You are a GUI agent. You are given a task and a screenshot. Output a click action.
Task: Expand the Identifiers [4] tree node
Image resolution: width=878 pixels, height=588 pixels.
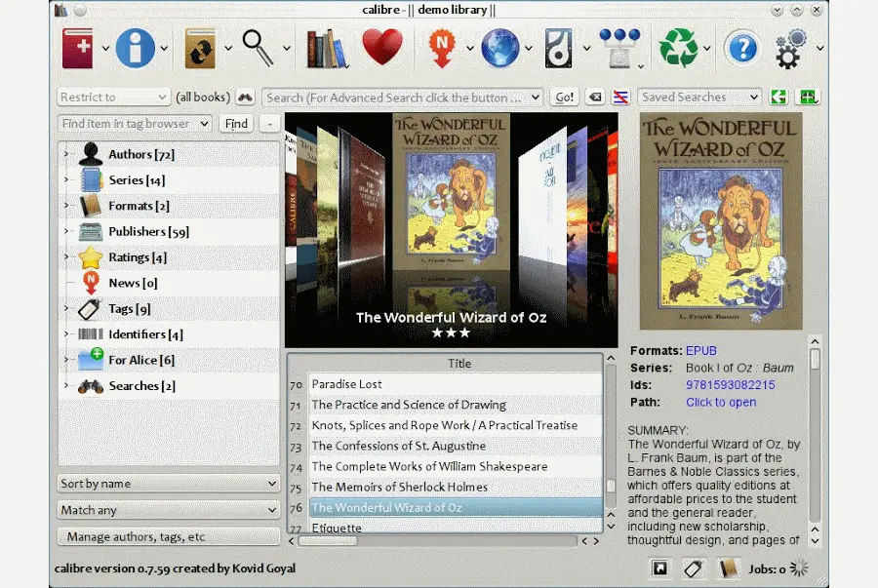66,334
